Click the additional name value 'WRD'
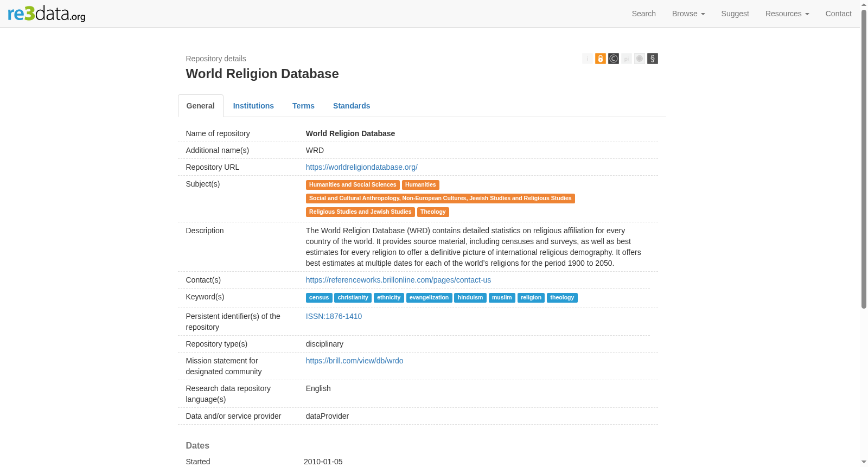The height and width of the screenshot is (467, 868). pyautogui.click(x=315, y=150)
